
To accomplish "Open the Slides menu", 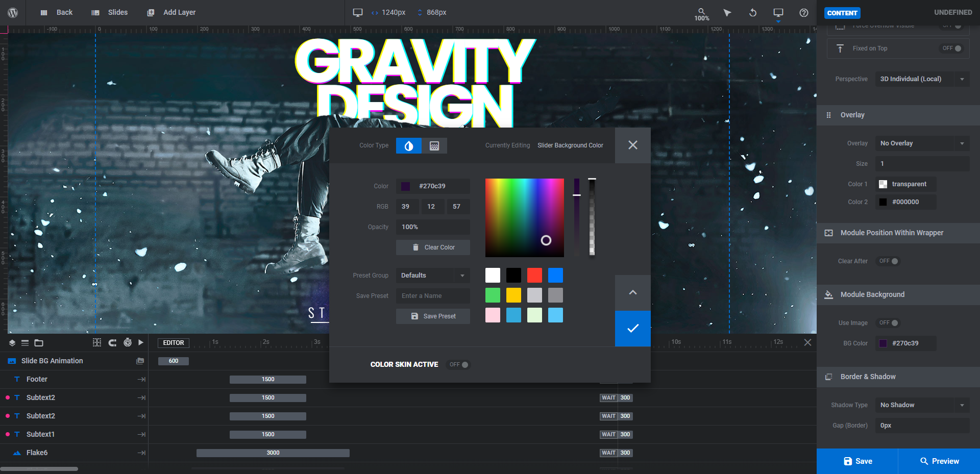I will pyautogui.click(x=110, y=12).
